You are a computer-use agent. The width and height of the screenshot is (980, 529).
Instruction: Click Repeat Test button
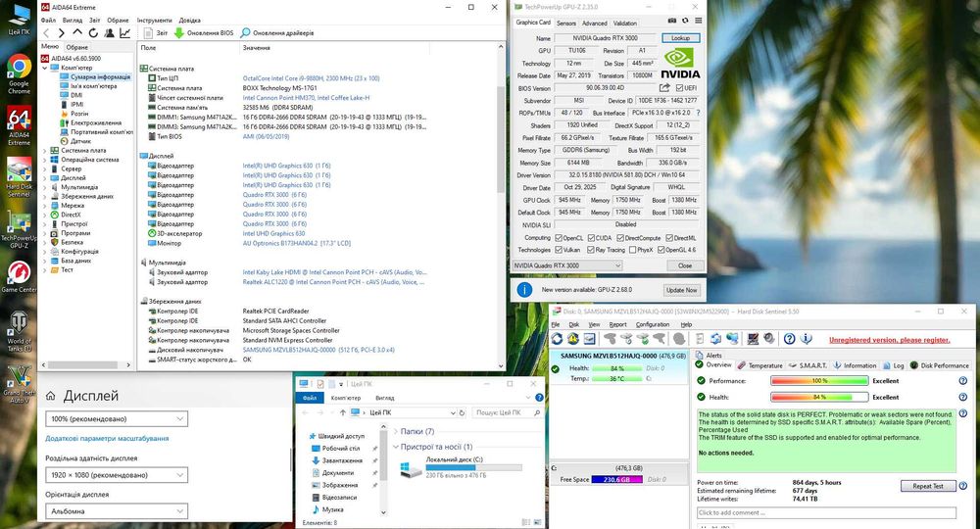tap(928, 486)
